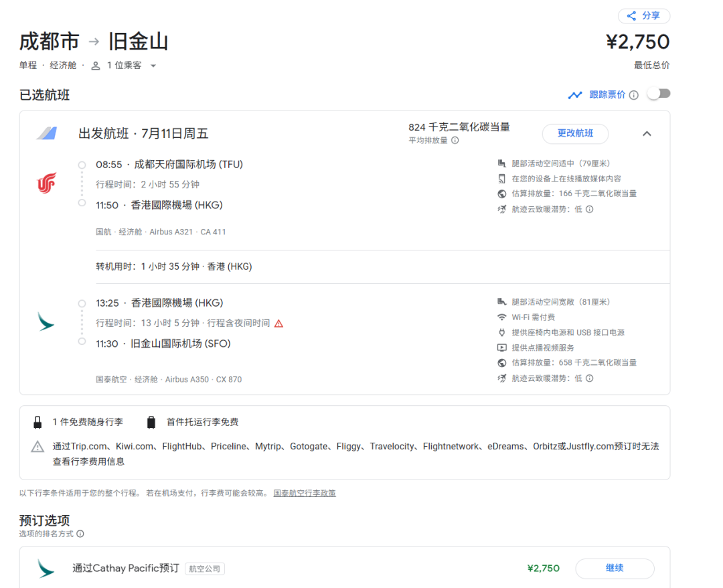The image size is (723, 588).
Task: Click the info icon next to 平均排放量
Action: pos(455,141)
